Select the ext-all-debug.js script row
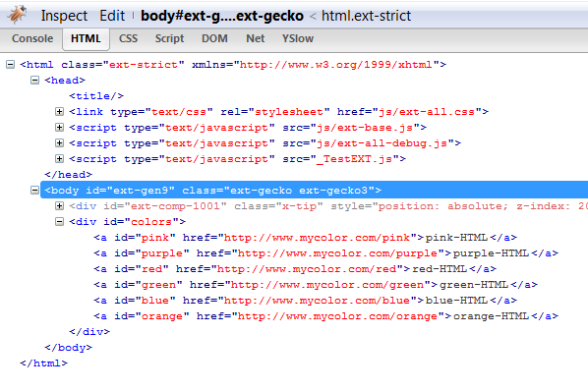 pyautogui.click(x=265, y=143)
